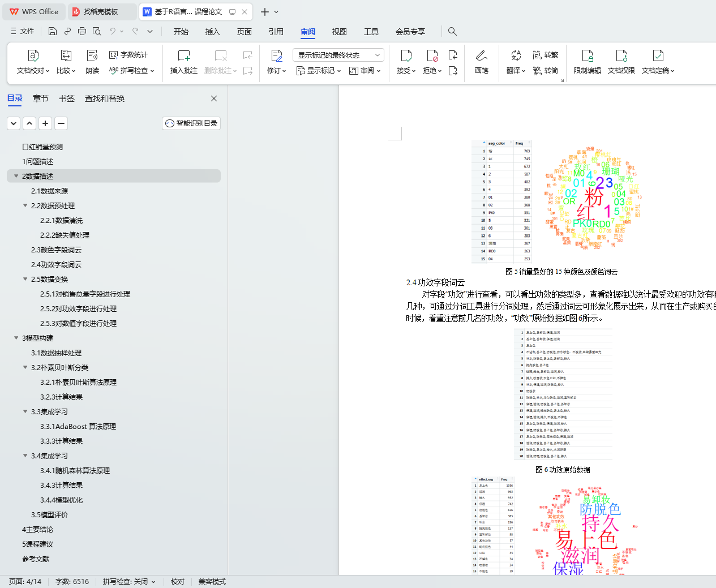Switch to the 引用 ribbon tab

pyautogui.click(x=276, y=32)
